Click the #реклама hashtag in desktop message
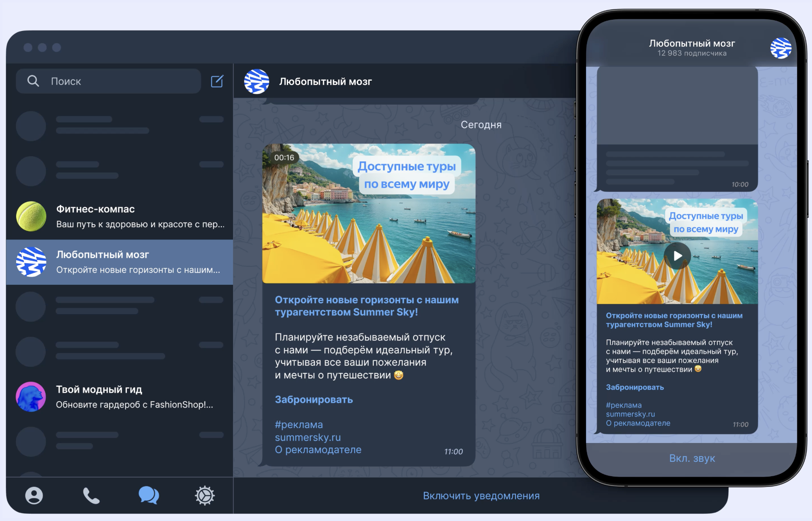 pyautogui.click(x=299, y=425)
